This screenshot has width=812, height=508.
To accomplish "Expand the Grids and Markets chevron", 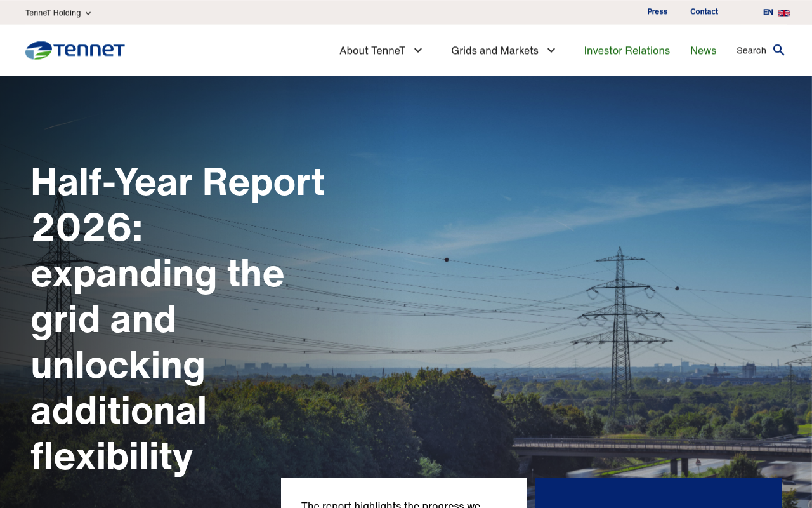I will (x=551, y=50).
